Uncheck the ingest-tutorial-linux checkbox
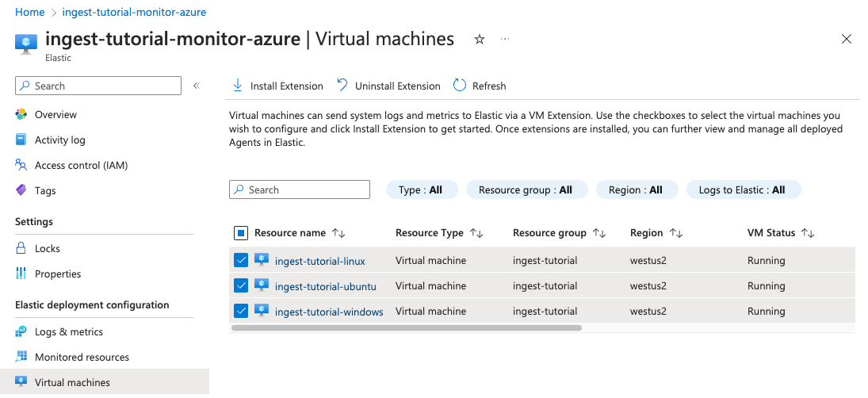Viewport: 868px width, 398px height. tap(242, 261)
